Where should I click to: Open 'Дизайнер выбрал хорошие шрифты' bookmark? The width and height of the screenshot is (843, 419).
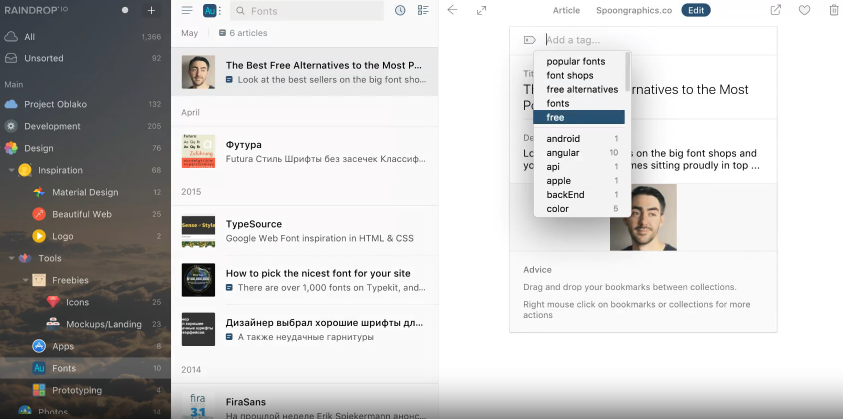304,330
